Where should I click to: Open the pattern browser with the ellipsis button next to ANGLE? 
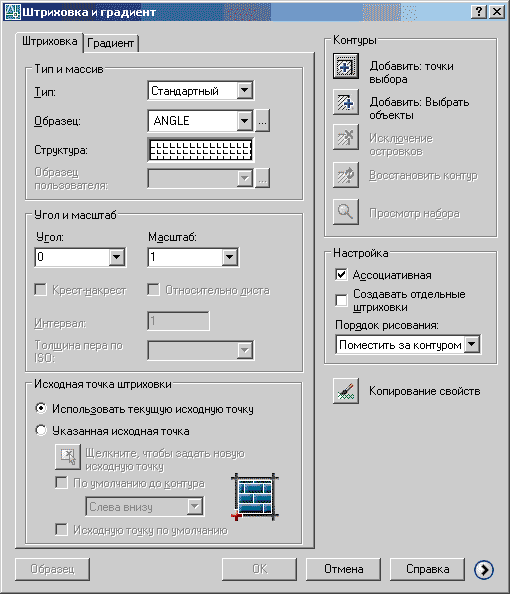click(x=262, y=121)
